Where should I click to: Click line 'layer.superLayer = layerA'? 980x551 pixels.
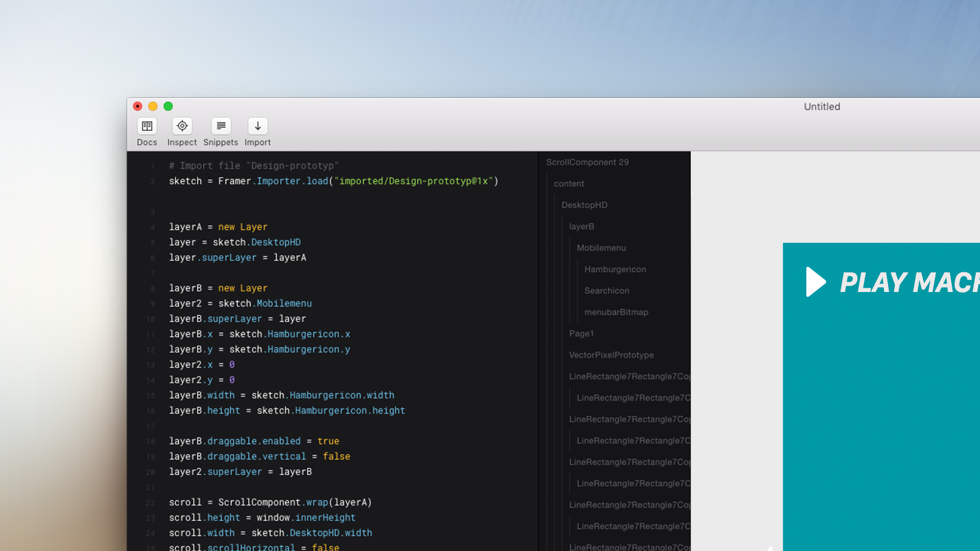[x=237, y=258]
